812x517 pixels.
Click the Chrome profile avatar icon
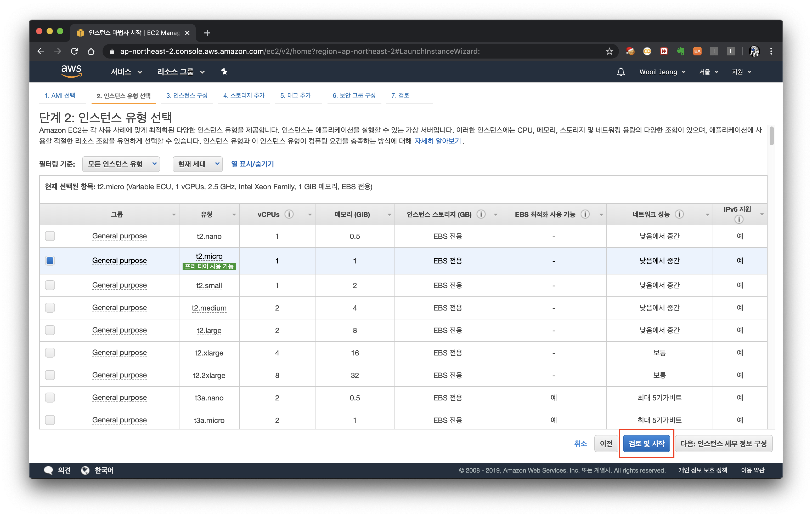[754, 51]
